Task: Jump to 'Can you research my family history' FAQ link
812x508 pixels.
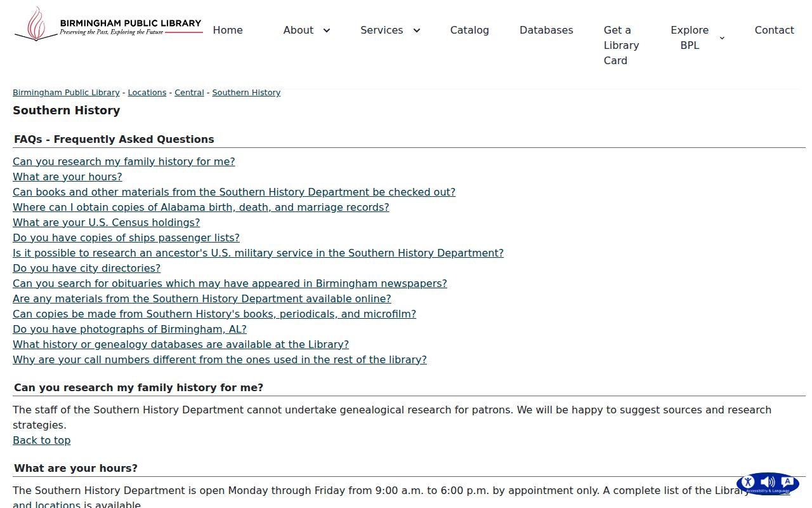Action: click(124, 161)
